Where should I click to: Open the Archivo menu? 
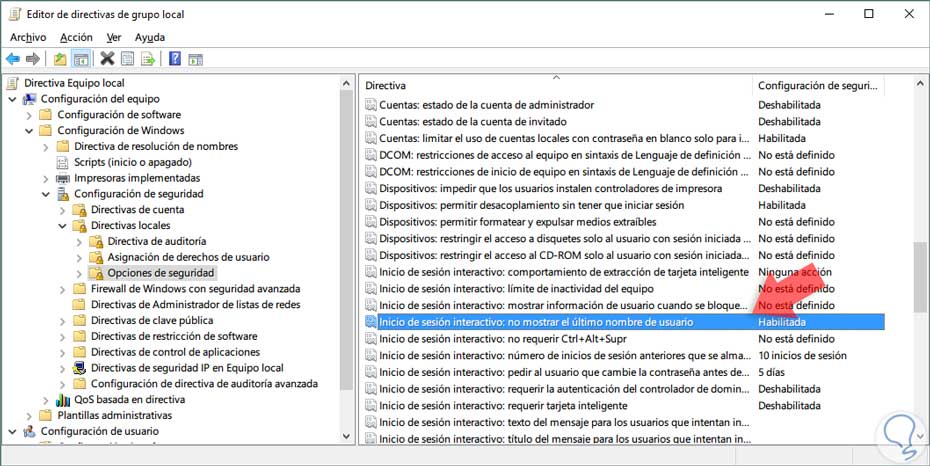(x=28, y=37)
